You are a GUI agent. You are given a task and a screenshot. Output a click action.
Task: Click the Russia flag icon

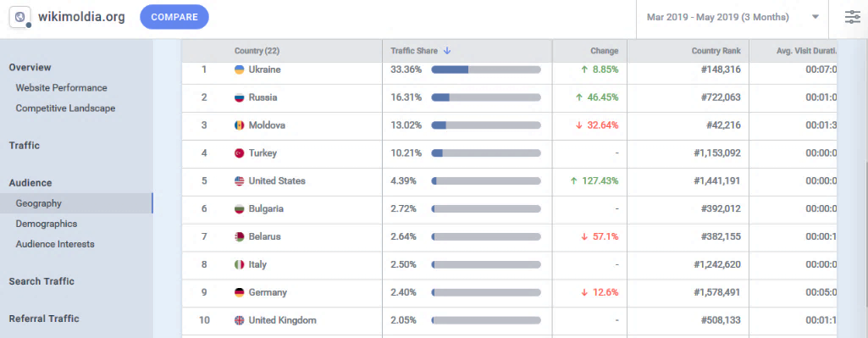tap(239, 97)
